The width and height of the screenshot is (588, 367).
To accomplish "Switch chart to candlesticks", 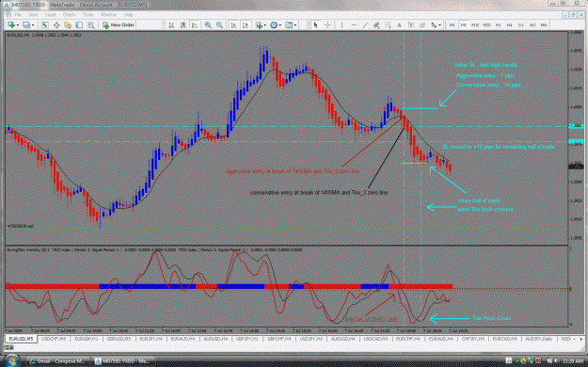I will coord(183,25).
